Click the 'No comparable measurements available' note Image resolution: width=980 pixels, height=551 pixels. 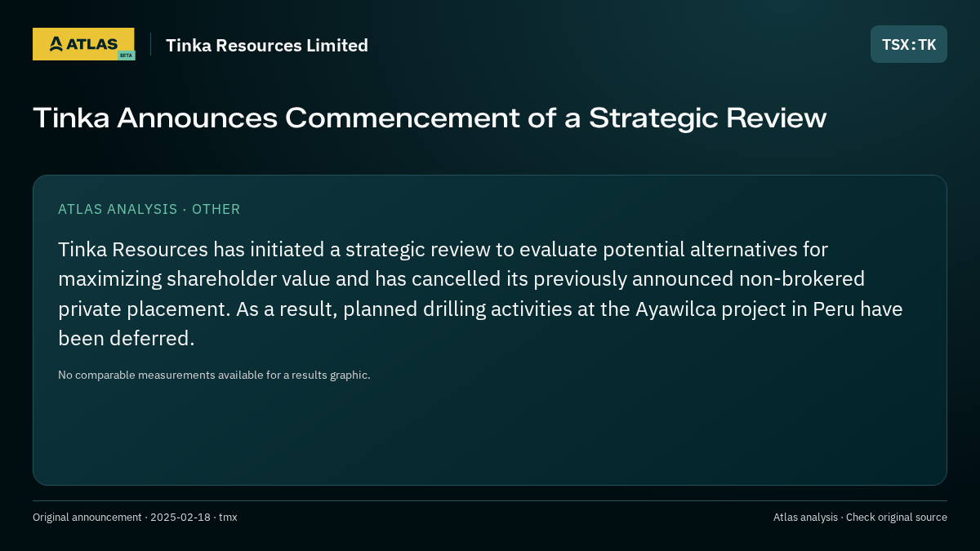pyautogui.click(x=214, y=375)
